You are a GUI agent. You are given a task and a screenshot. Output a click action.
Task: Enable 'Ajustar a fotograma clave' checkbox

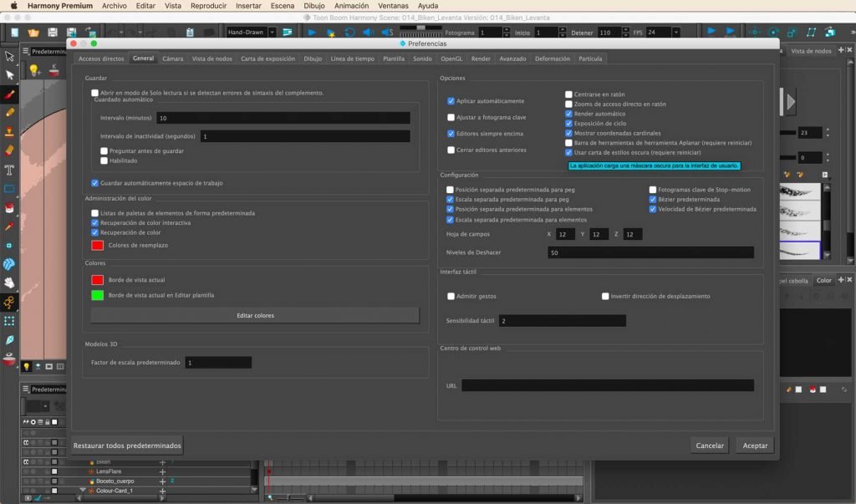[x=451, y=117]
